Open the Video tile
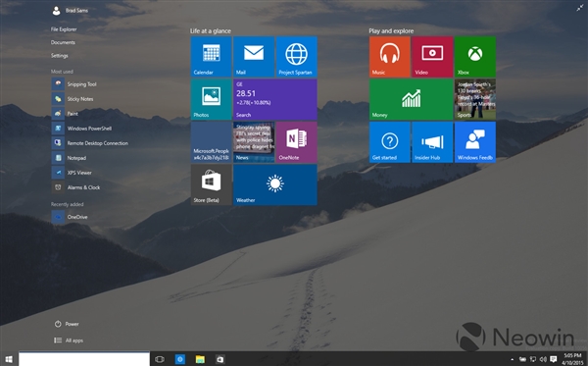The height and width of the screenshot is (366, 588). (x=432, y=57)
